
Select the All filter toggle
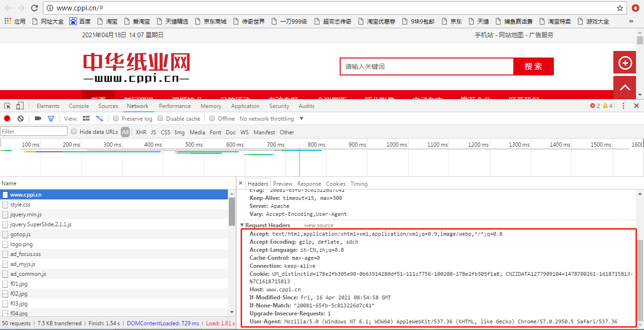(x=125, y=132)
